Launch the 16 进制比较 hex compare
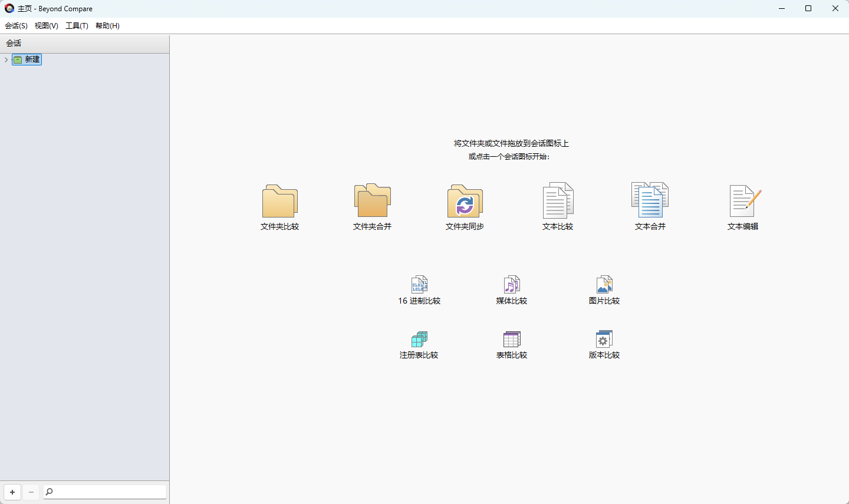The width and height of the screenshot is (849, 504). [x=419, y=290]
